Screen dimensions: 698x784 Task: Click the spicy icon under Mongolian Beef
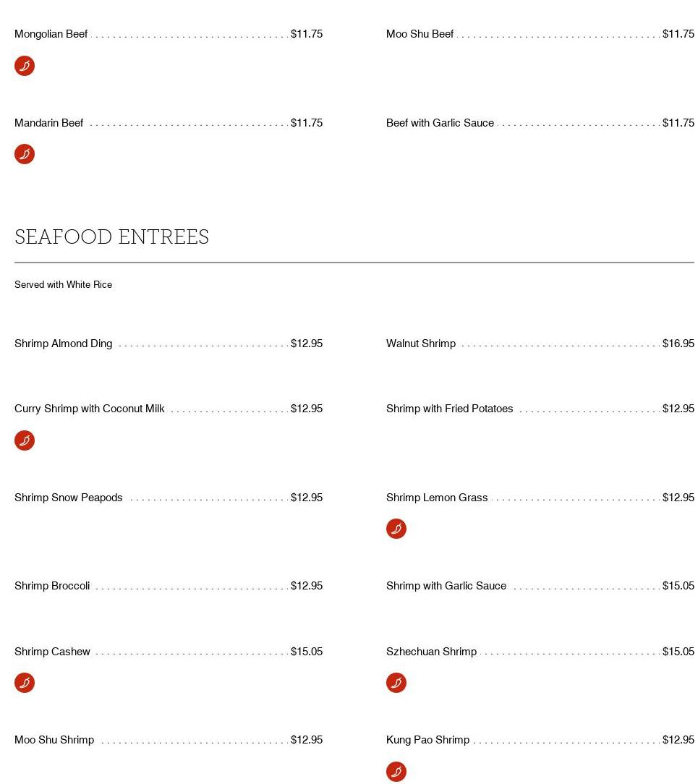pos(25,66)
